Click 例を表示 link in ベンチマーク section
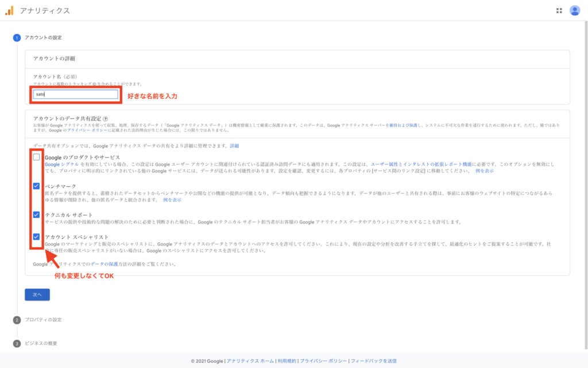Viewport: 588px width, 368px height. click(x=172, y=200)
